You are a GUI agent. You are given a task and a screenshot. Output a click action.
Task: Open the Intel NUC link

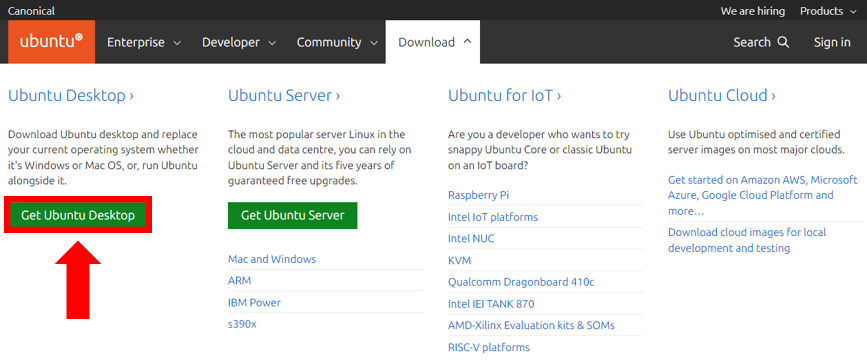point(471,238)
